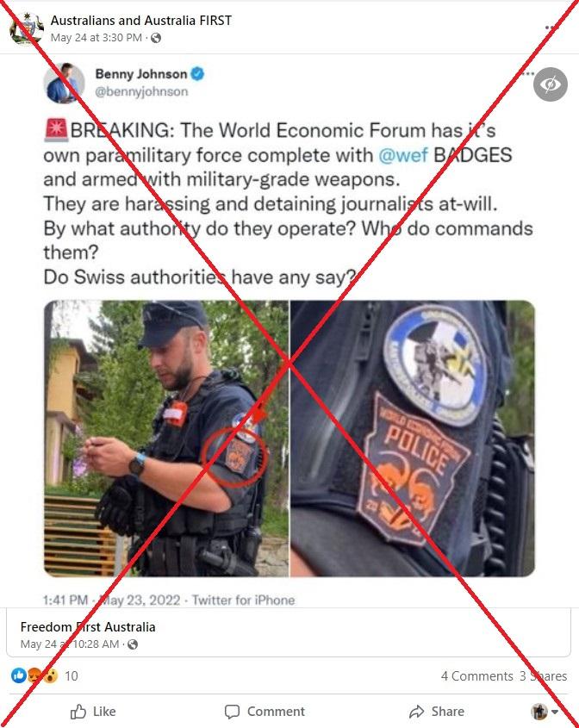The height and width of the screenshot is (728, 579).
Task: Open the Freedom First Australia shared post link
Action: 88,627
